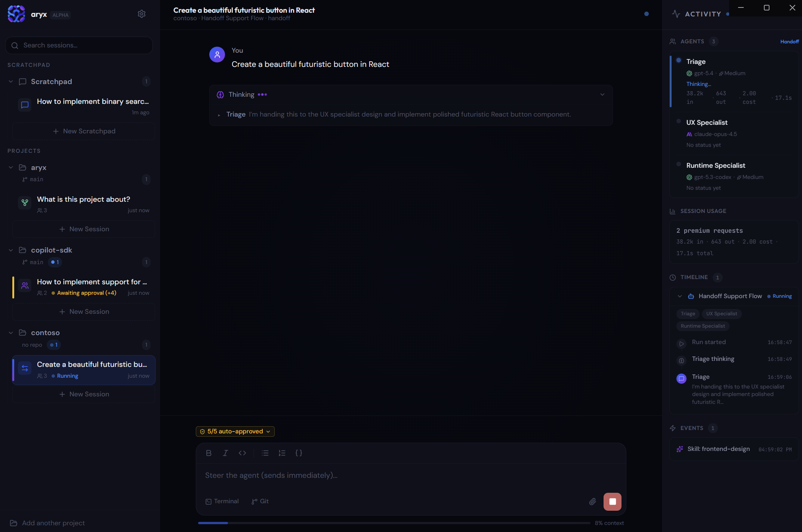
Task: Click Add another project
Action: (x=47, y=523)
